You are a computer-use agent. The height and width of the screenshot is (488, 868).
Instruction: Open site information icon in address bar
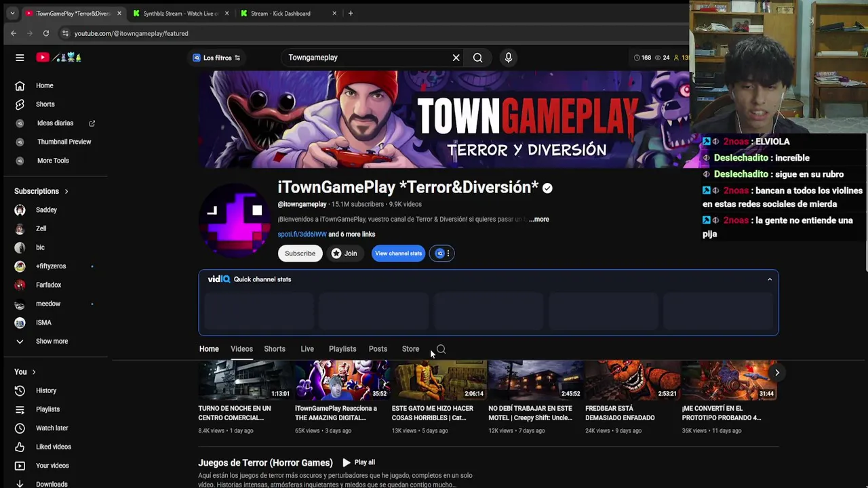(x=65, y=33)
